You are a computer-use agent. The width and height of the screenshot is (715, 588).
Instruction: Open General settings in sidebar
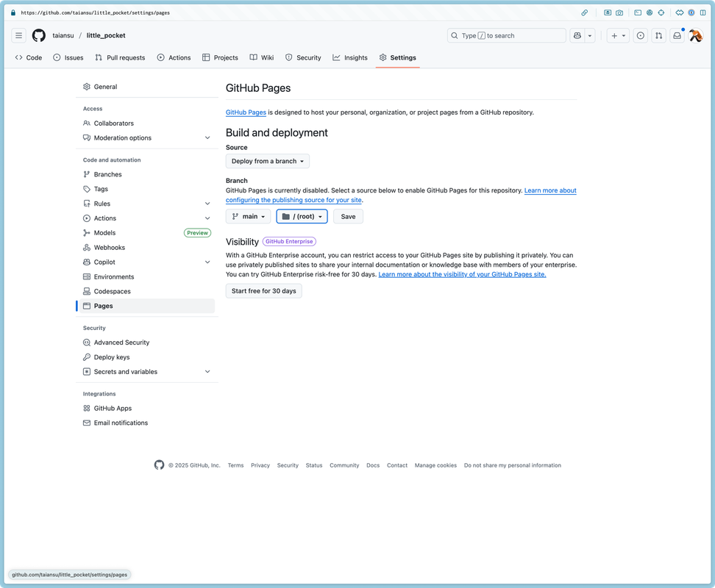coord(146,87)
